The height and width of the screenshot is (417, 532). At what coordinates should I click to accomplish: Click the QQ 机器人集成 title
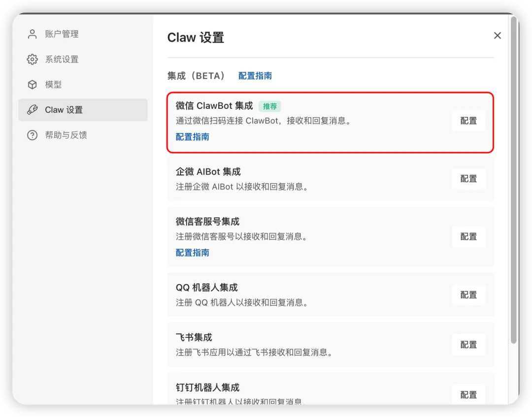(x=206, y=288)
